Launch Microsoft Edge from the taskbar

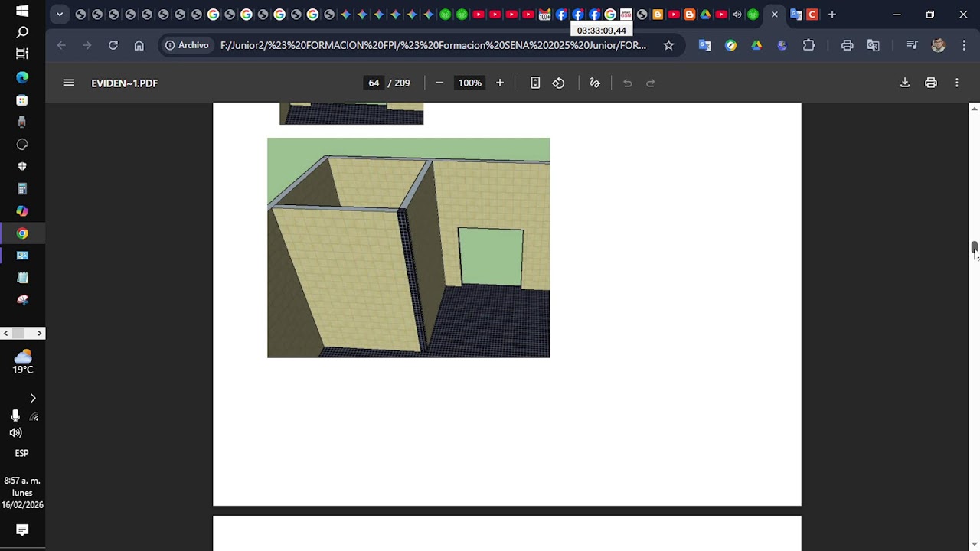coord(22,77)
